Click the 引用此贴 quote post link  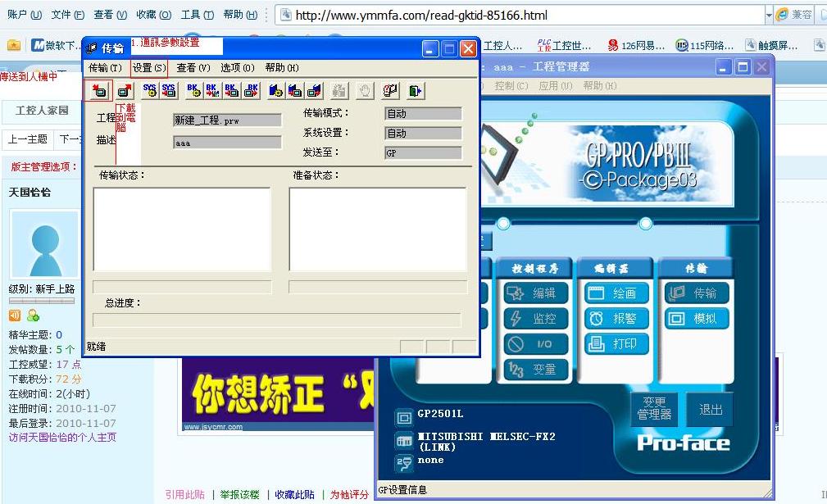coord(184,494)
